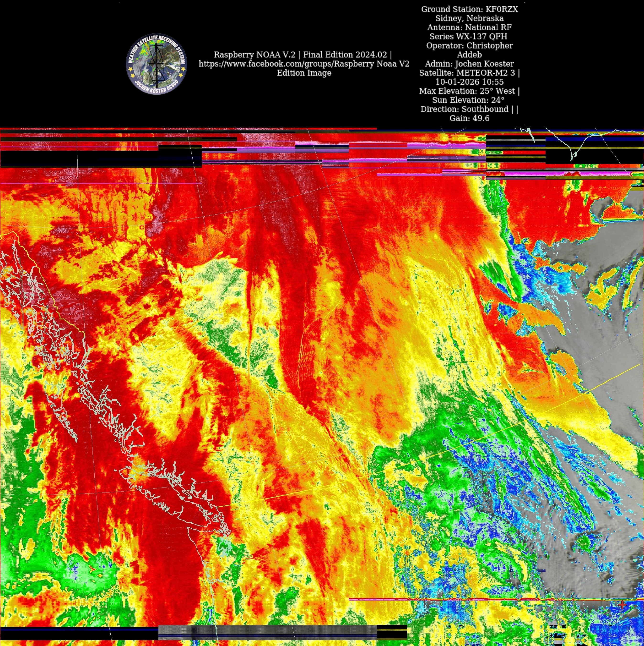Click the Raspberry NOAA V.2 Final Edition title
644x646 pixels.
tap(303, 55)
